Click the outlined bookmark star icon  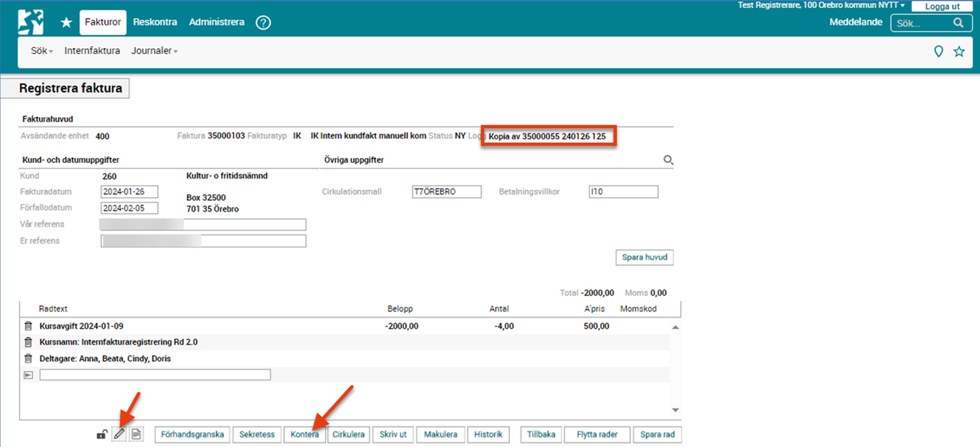click(959, 52)
